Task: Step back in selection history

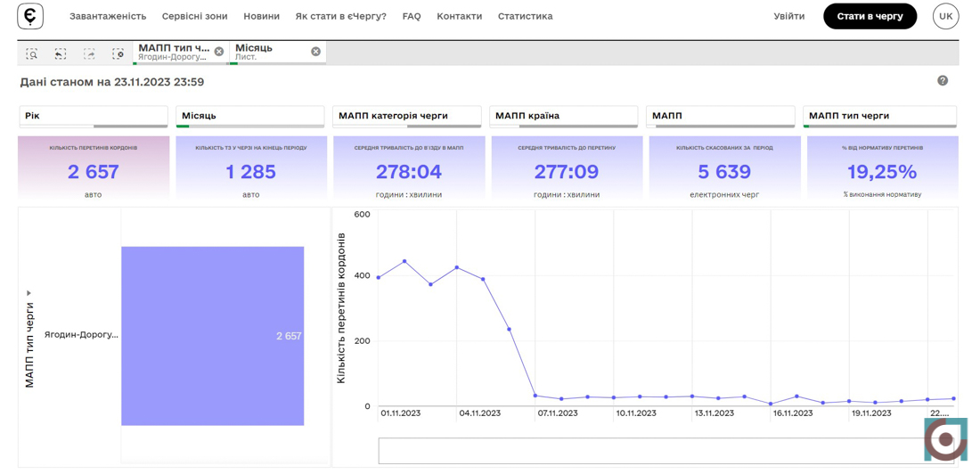Action: 61,53
